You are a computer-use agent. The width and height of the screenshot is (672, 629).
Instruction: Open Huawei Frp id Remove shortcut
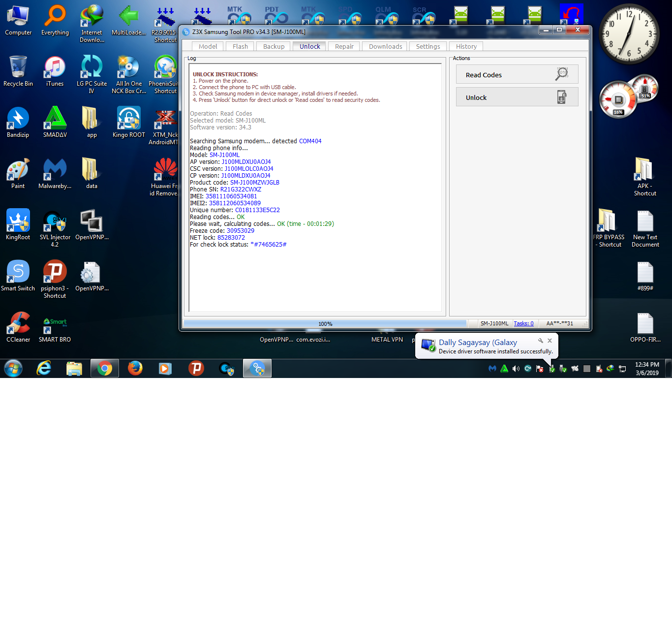tap(164, 177)
